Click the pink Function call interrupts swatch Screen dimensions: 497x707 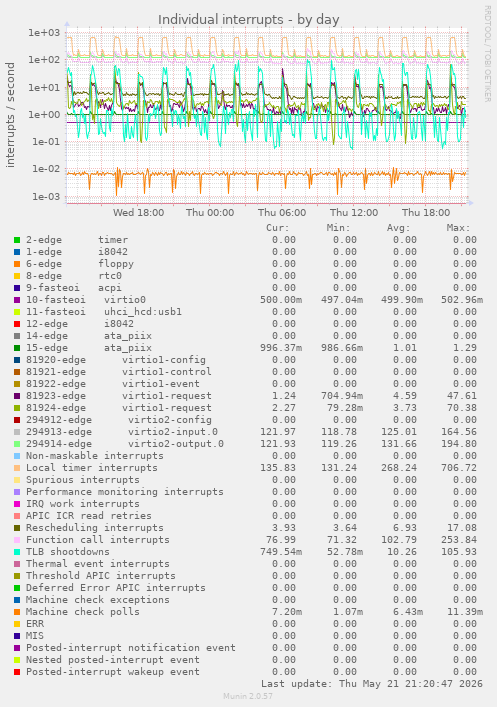pos(17,540)
